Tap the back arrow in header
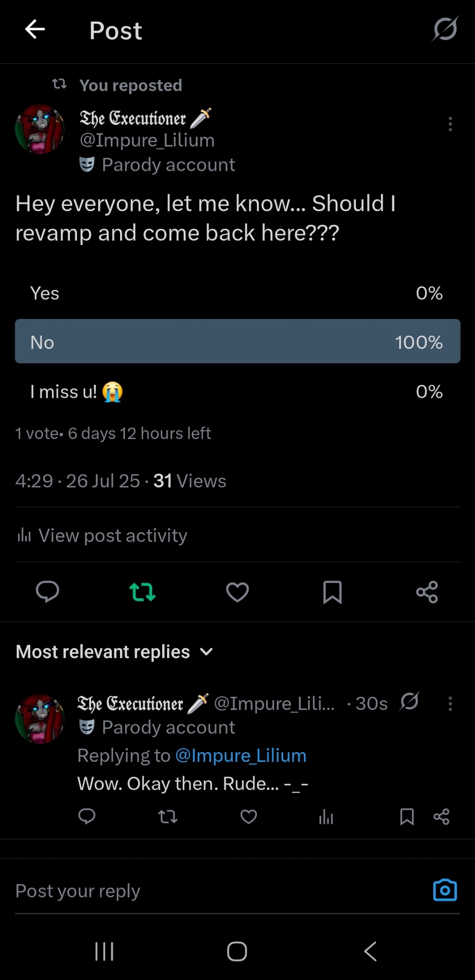The height and width of the screenshot is (980, 475). [35, 29]
